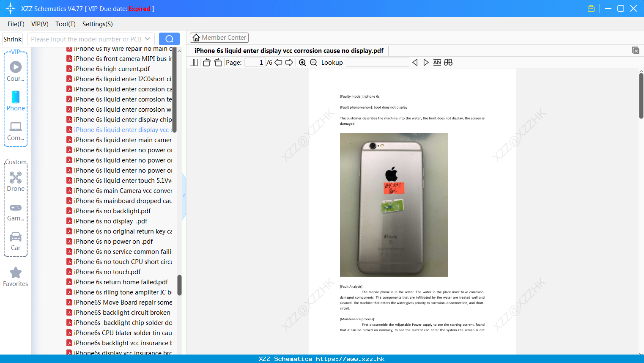Open the Computer category in sidebar
This screenshot has height=363, width=644.
pyautogui.click(x=16, y=131)
